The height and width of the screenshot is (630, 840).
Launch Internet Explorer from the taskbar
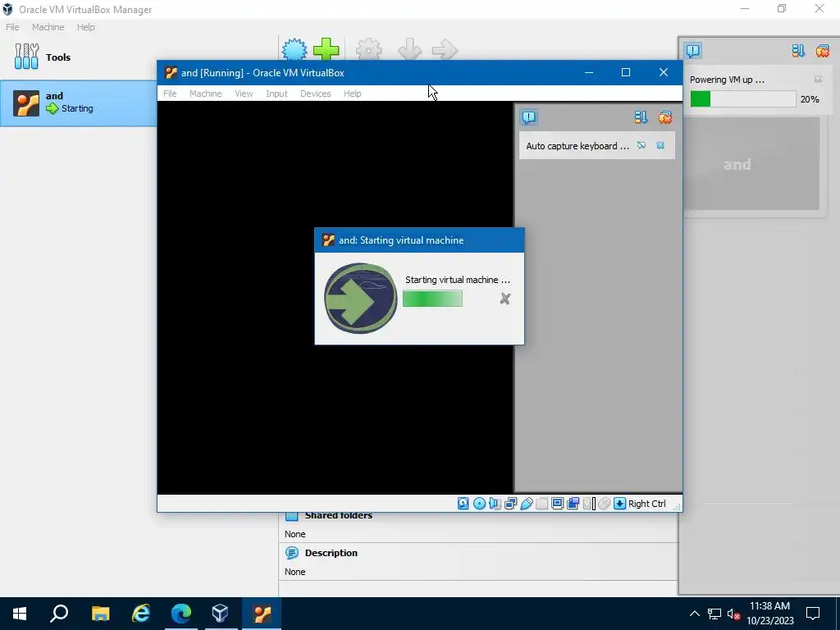coord(140,614)
